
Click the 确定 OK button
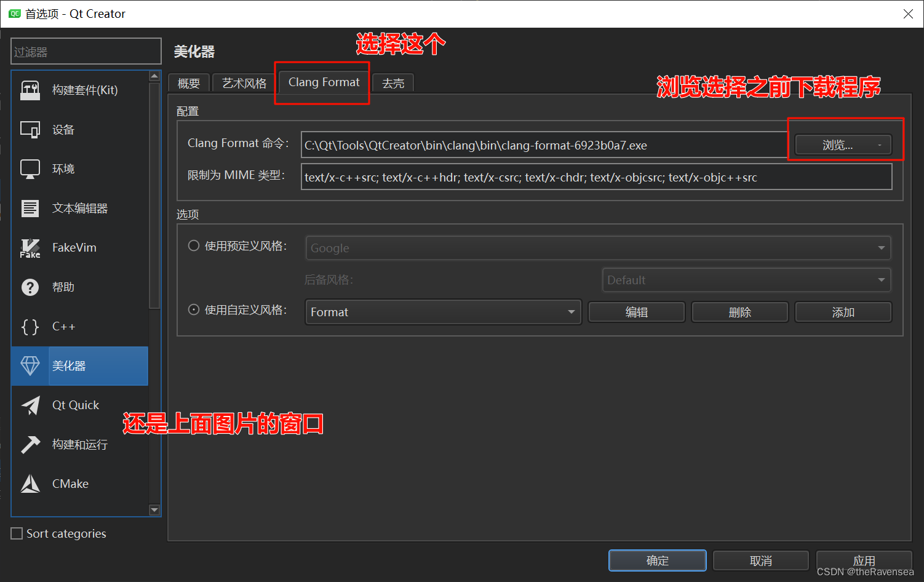[658, 560]
